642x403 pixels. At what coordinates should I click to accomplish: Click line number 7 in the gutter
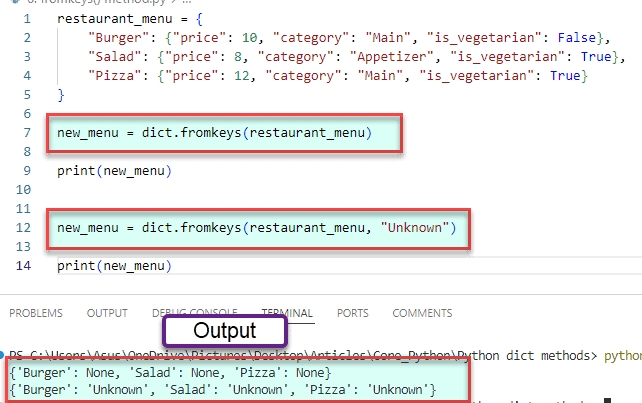point(30,133)
